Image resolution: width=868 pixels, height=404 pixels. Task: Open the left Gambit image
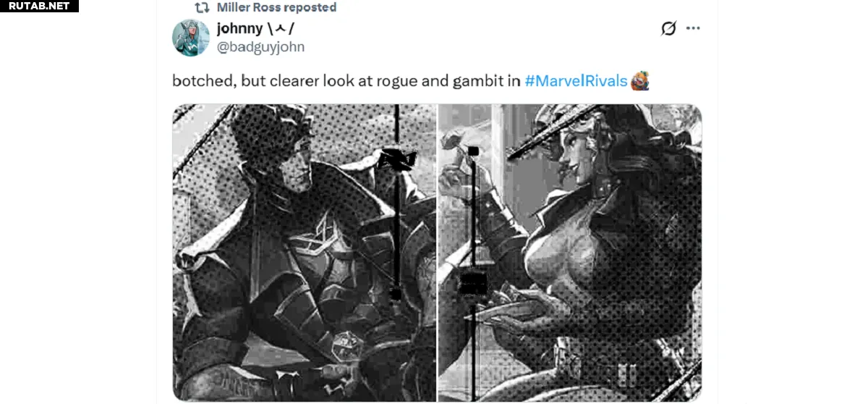pyautogui.click(x=304, y=253)
